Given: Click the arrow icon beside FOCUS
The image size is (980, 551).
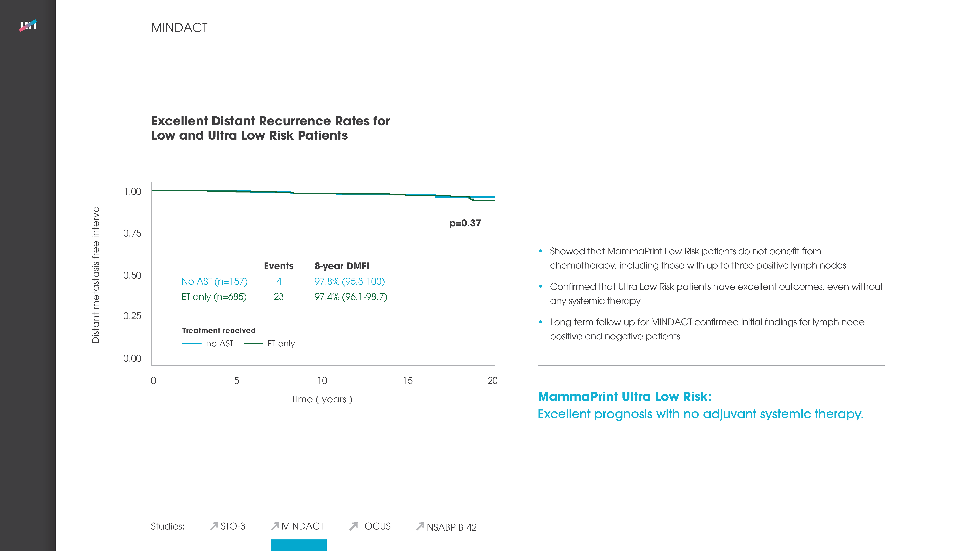Looking at the screenshot, I should click(x=353, y=526).
